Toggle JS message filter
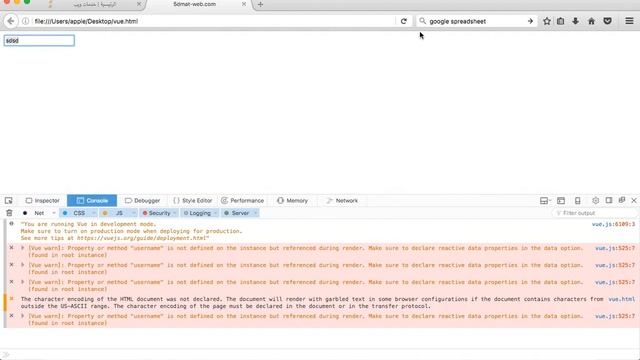This screenshot has width=640, height=360. coord(115,213)
